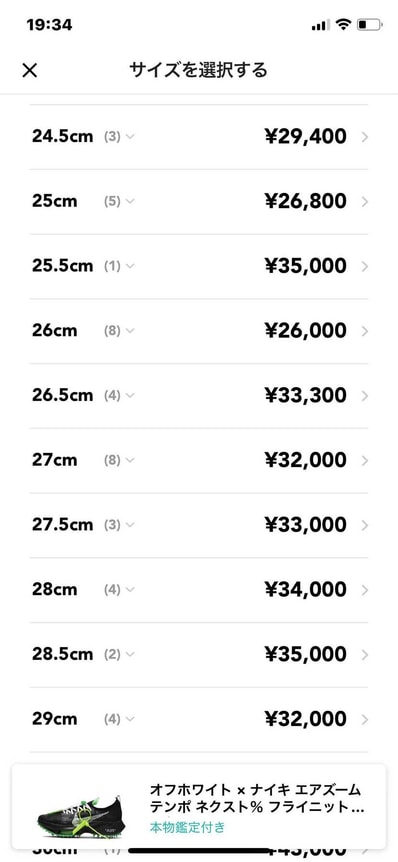Image resolution: width=398 pixels, height=862 pixels.
Task: Tap the right arrow on the 27cm row
Action: (364, 461)
